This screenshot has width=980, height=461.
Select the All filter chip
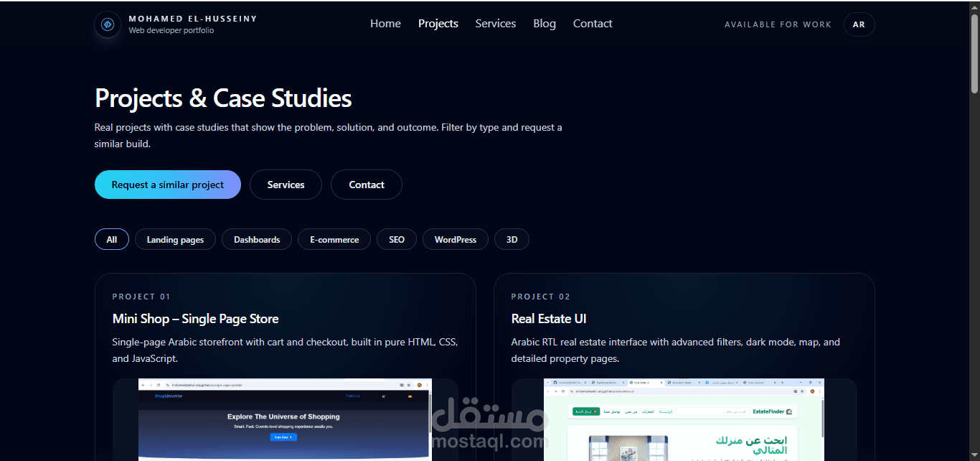(112, 239)
